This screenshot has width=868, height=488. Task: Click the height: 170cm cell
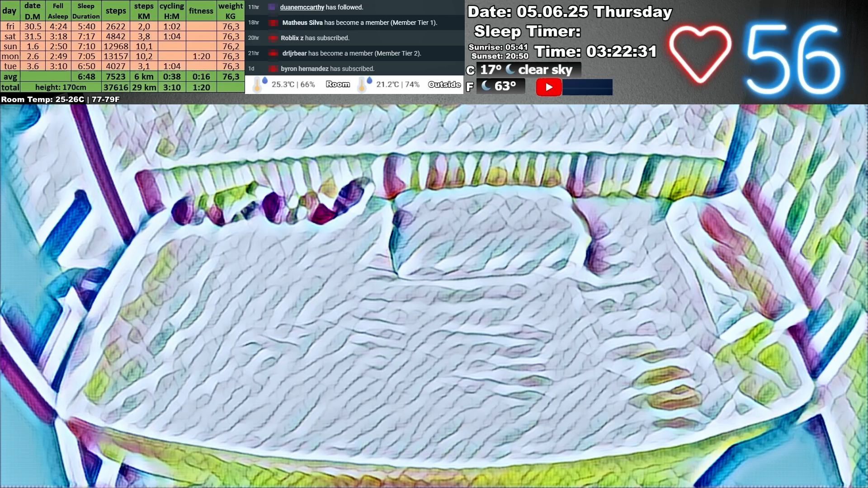tap(61, 87)
